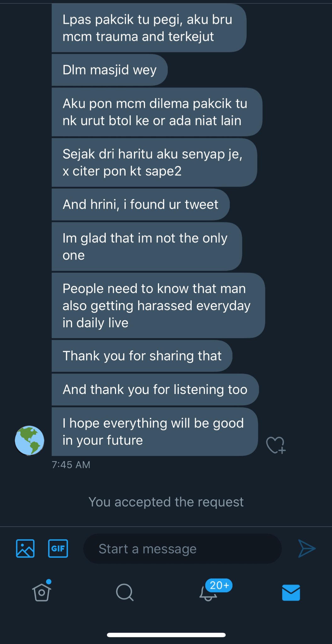This screenshot has width=332, height=644.
Task: Tap 'And thank you for listening too' message
Action: coord(155,390)
